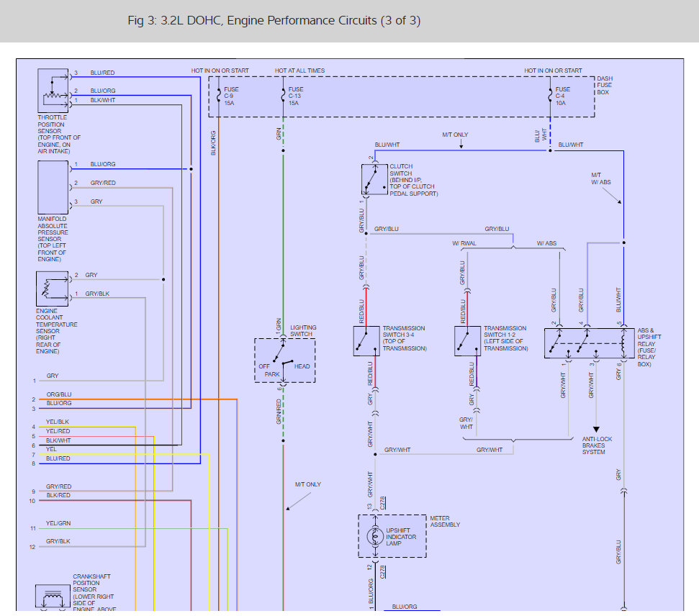Click the 'ANTI-LOCK BRAKES SYSTEM' label
The height and width of the screenshot is (616, 699).
pyautogui.click(x=597, y=445)
